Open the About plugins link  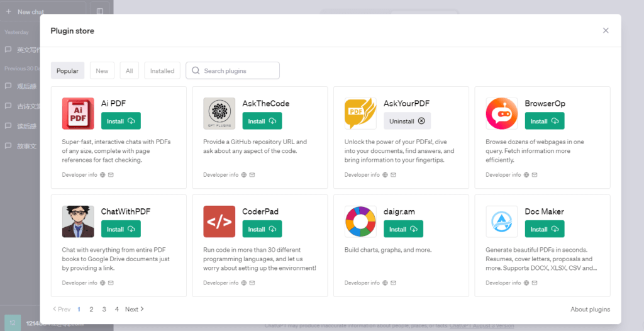(x=590, y=309)
